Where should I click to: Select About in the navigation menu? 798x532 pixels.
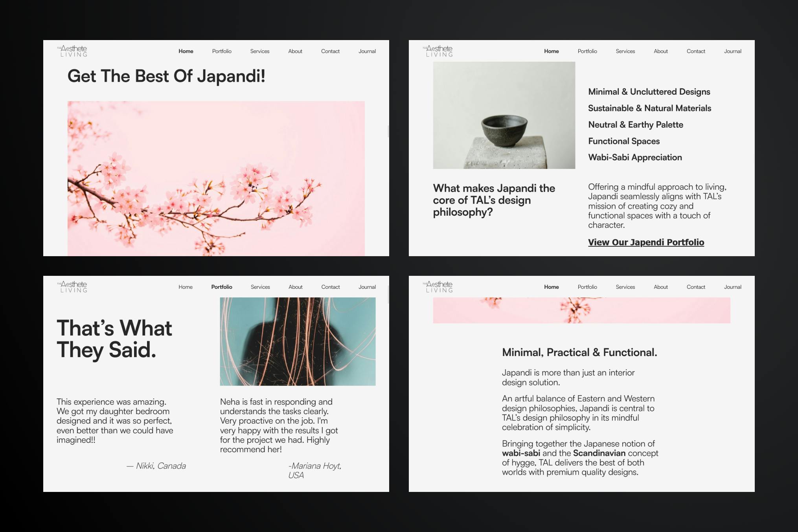click(295, 51)
